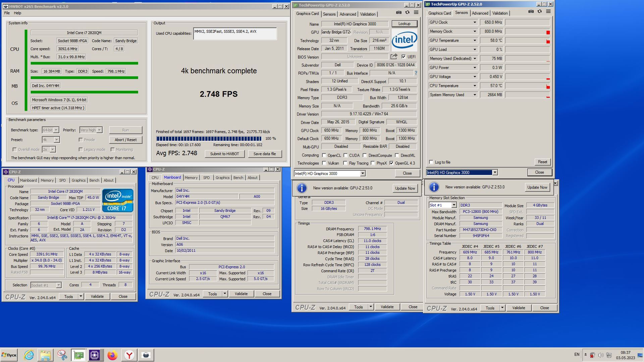
Task: Click Save data file button
Action: click(265, 154)
